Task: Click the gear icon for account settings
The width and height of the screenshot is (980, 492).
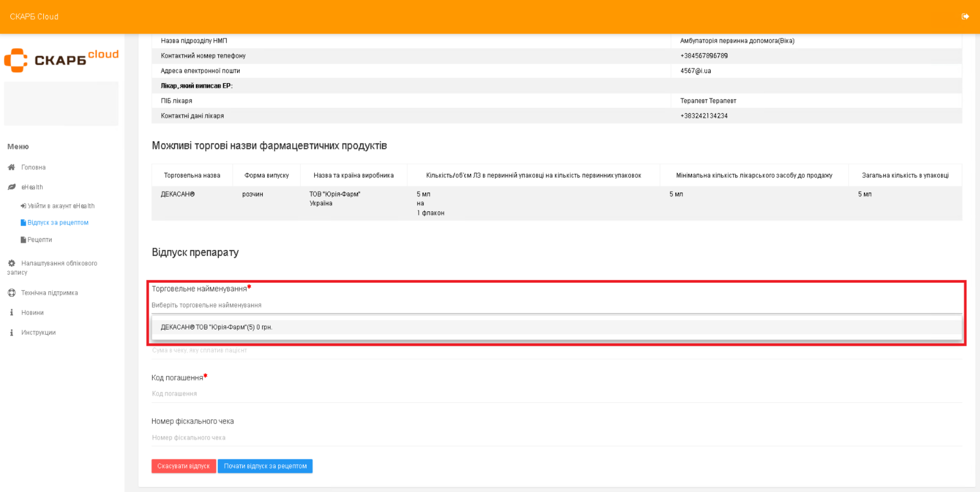Action: pyautogui.click(x=11, y=263)
